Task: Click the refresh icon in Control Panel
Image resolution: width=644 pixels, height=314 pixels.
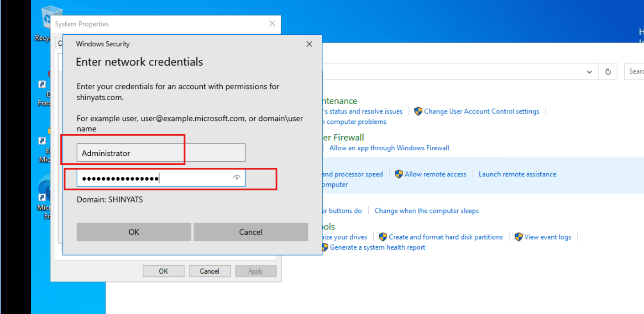Action: [608, 72]
